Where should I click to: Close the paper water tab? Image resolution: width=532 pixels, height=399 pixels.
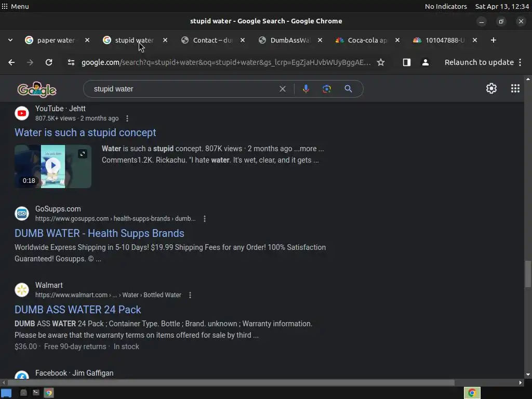click(87, 40)
